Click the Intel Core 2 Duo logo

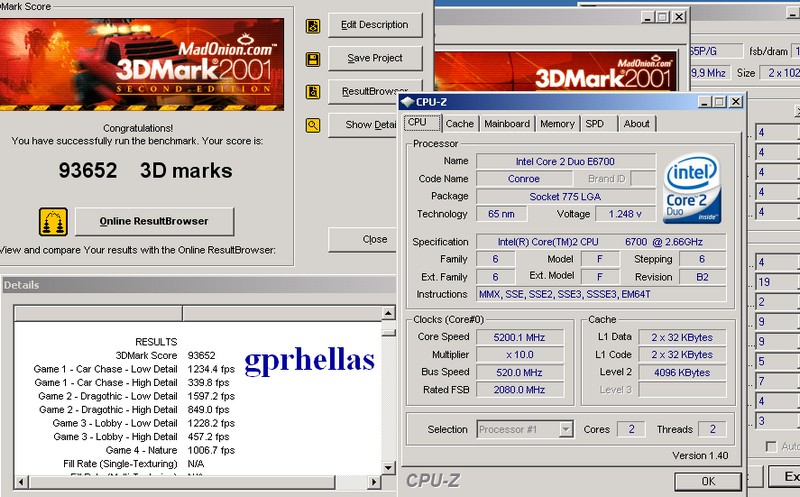[692, 189]
